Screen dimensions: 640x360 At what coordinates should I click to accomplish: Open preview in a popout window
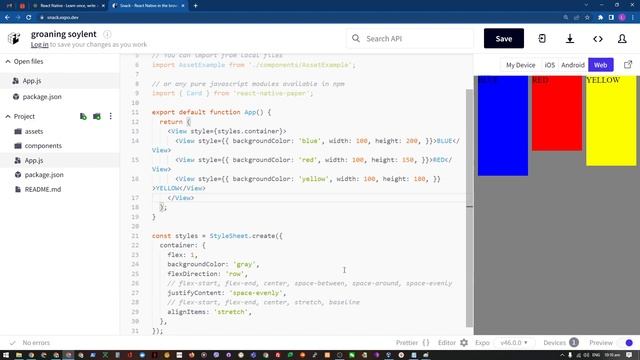click(628, 64)
